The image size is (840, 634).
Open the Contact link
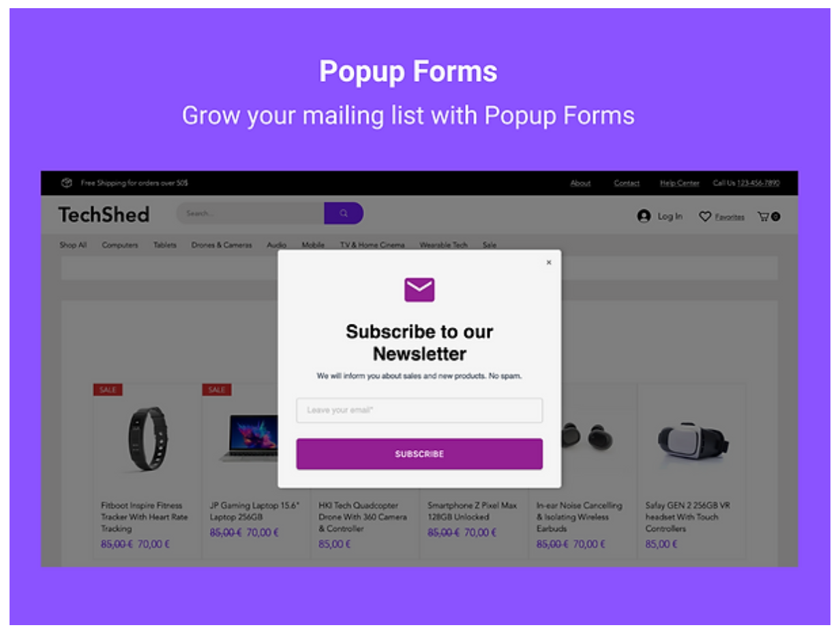click(x=627, y=183)
